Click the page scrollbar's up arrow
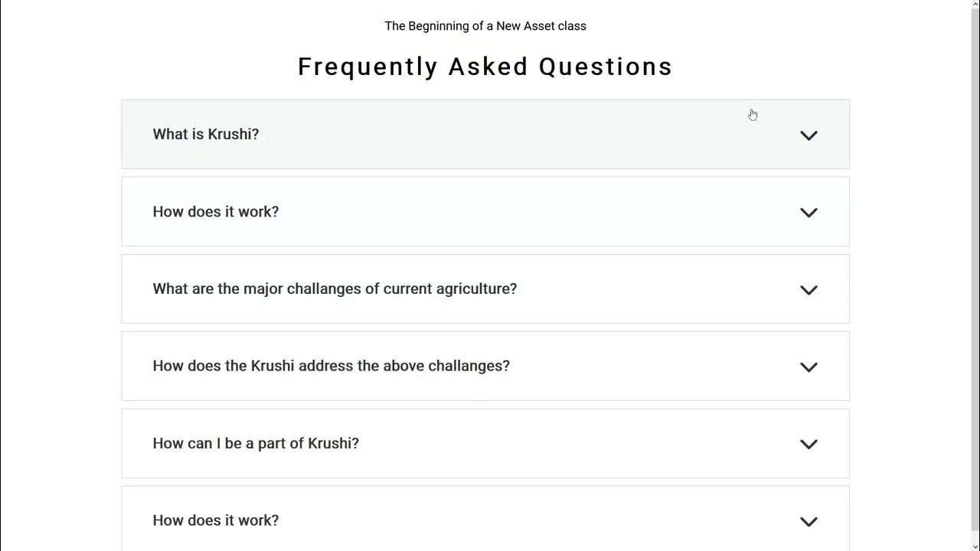This screenshot has height=551, width=980. click(x=974, y=5)
